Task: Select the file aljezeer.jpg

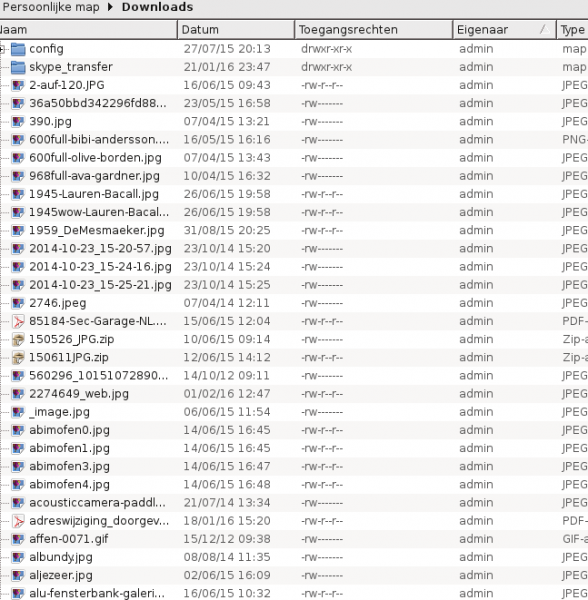Action: (x=61, y=576)
